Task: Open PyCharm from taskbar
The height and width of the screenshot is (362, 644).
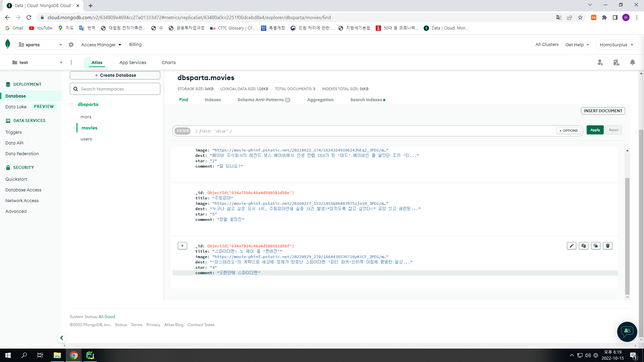Action: coord(90,355)
